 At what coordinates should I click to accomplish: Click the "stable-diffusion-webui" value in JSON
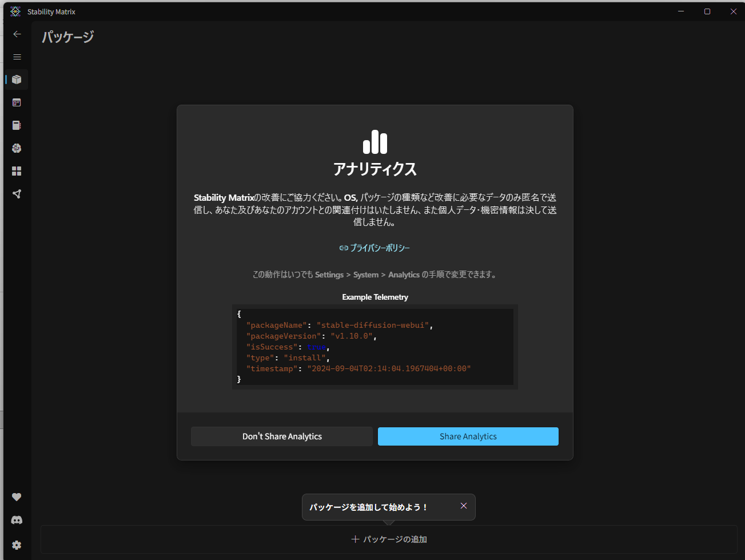pyautogui.click(x=373, y=325)
